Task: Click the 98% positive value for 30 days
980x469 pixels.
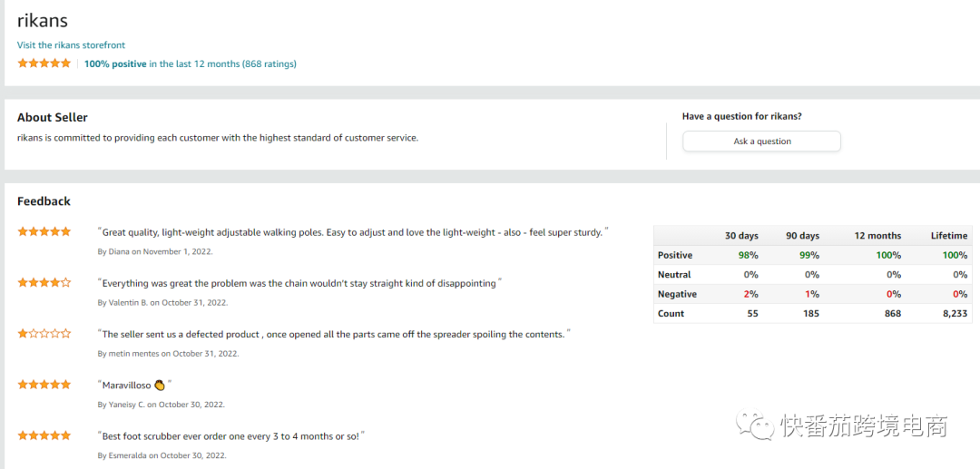Action: pyautogui.click(x=748, y=255)
